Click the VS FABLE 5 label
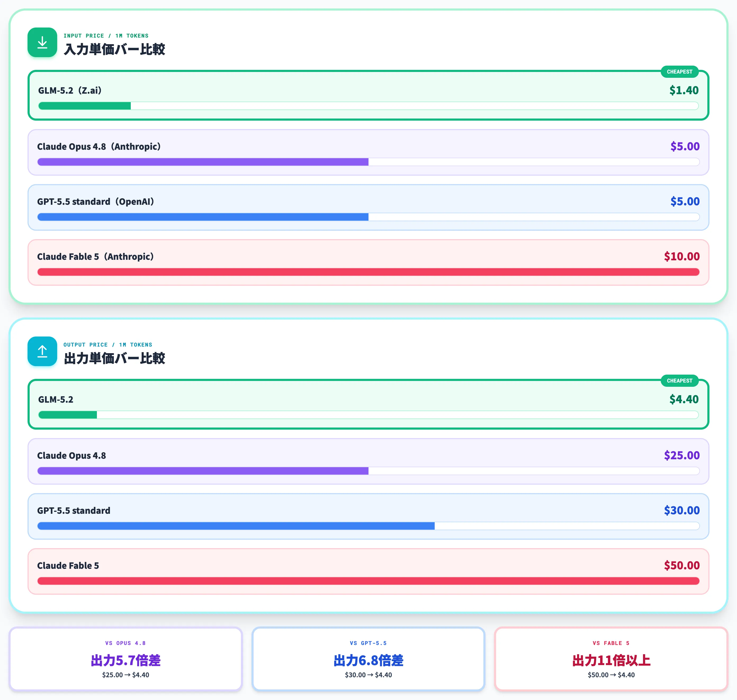 point(611,643)
